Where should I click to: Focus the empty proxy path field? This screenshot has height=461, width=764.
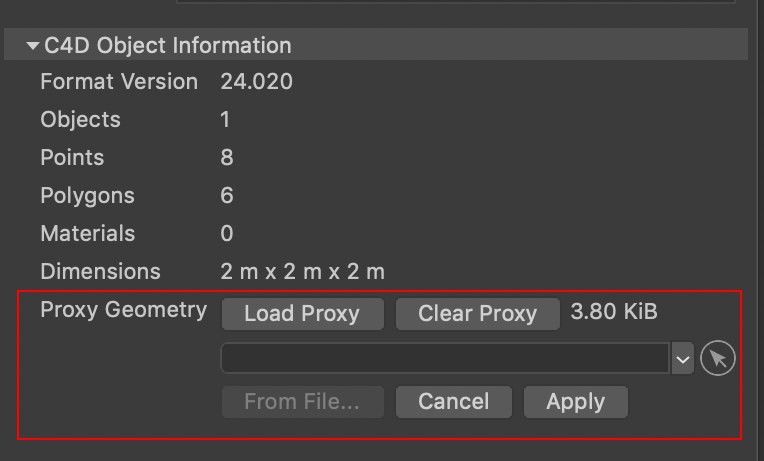445,358
